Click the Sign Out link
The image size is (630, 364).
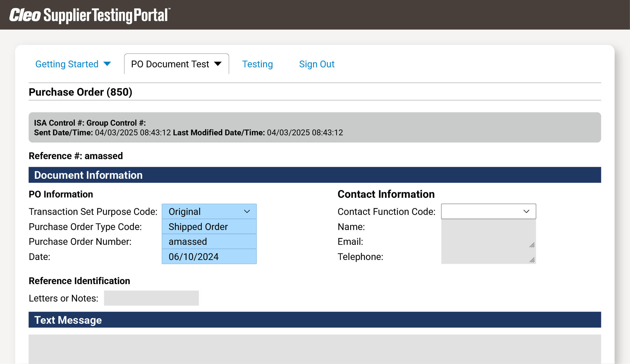[x=317, y=64]
